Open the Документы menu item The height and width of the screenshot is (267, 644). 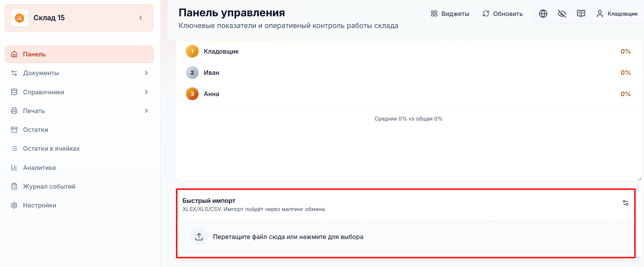coord(79,73)
